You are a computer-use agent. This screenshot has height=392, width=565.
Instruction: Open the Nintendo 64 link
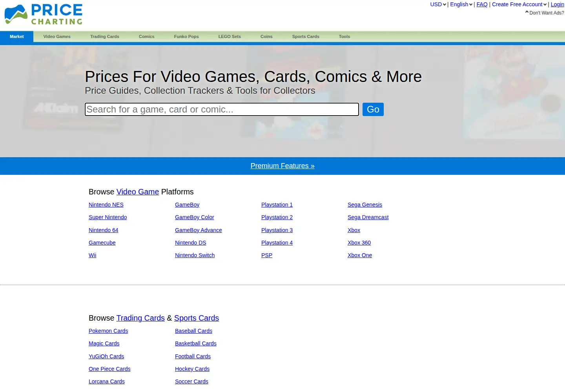point(104,230)
